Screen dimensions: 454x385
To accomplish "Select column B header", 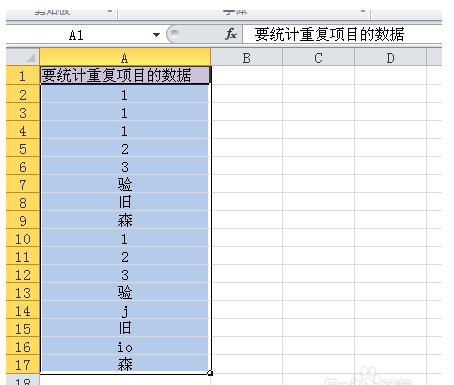I will coord(247,58).
